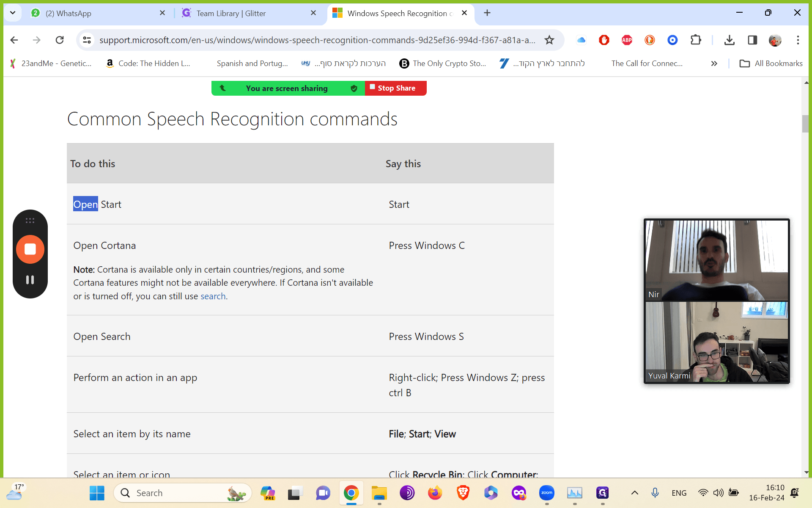This screenshot has height=508, width=812.
Task: Grab the recorder widget drag handle dots
Action: pos(30,221)
